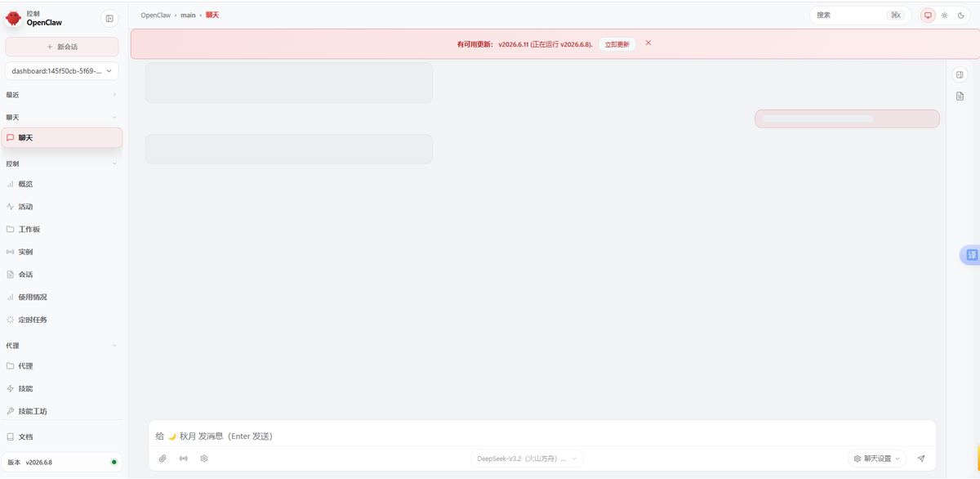Open 技能 skills page
This screenshot has height=479, width=980.
(x=62, y=388)
